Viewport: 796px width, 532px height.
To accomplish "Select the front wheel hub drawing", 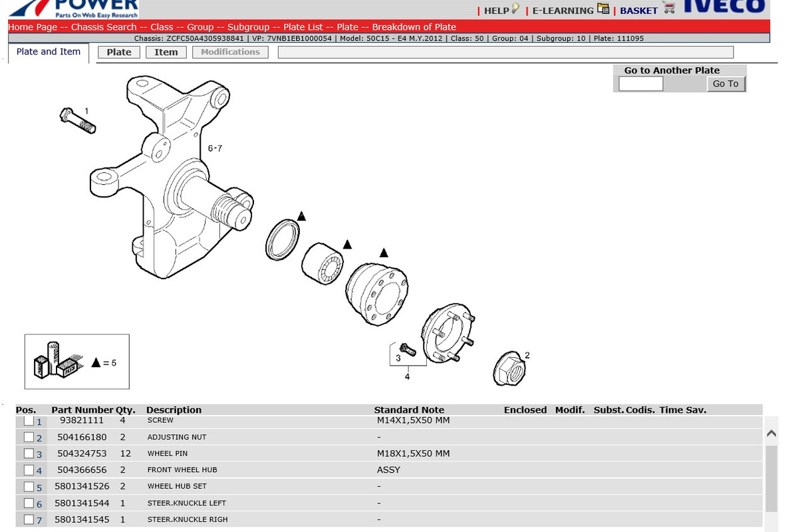I will coord(448,332).
